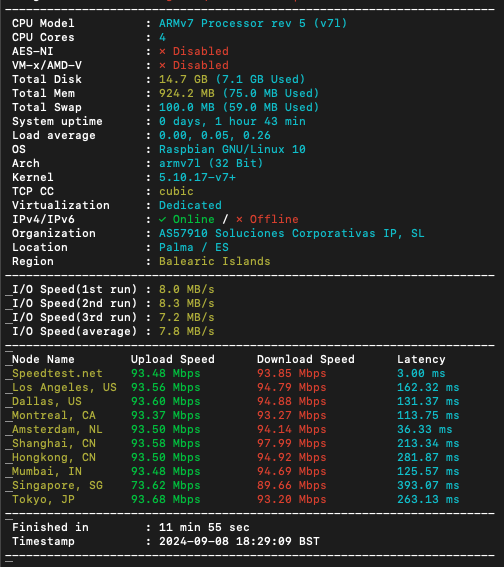This screenshot has width=504, height=567.
Task: Click the Shanghai download speed 97.99 Mbps
Action: (x=291, y=444)
